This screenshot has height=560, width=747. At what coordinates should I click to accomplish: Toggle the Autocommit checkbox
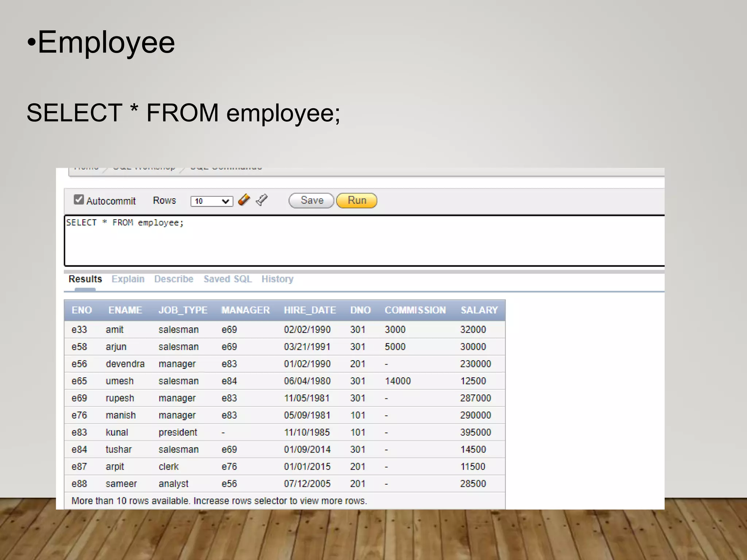78,199
